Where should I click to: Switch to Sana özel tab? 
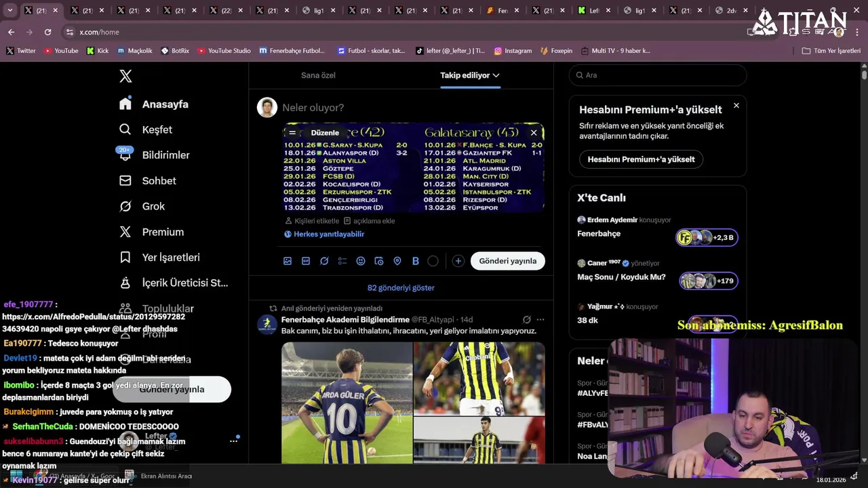tap(318, 75)
